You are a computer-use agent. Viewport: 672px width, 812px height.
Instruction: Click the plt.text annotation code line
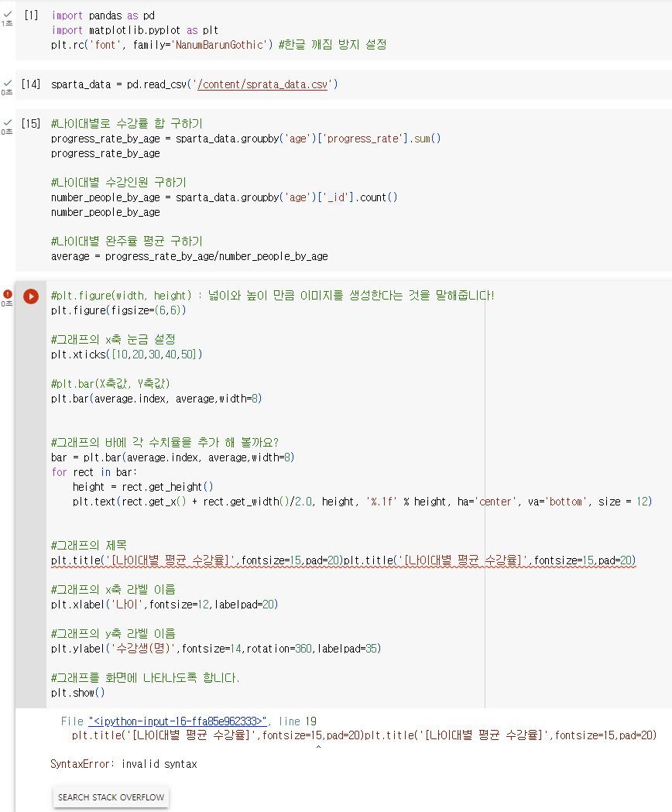point(362,502)
